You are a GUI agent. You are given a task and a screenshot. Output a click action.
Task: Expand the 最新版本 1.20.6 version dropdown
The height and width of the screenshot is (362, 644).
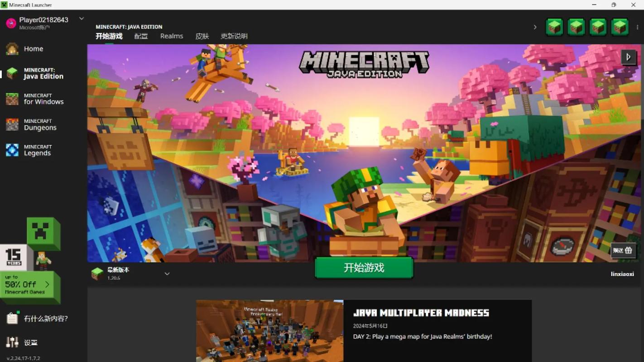tap(167, 274)
